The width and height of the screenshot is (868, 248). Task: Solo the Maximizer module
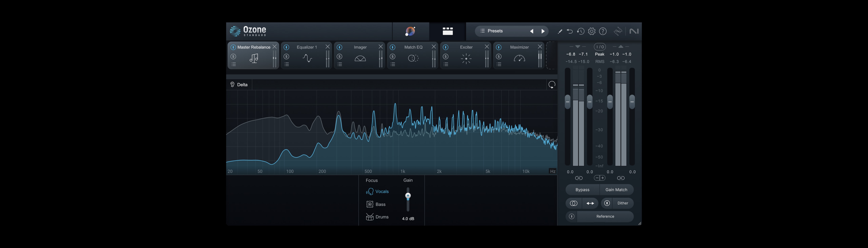coord(499,56)
